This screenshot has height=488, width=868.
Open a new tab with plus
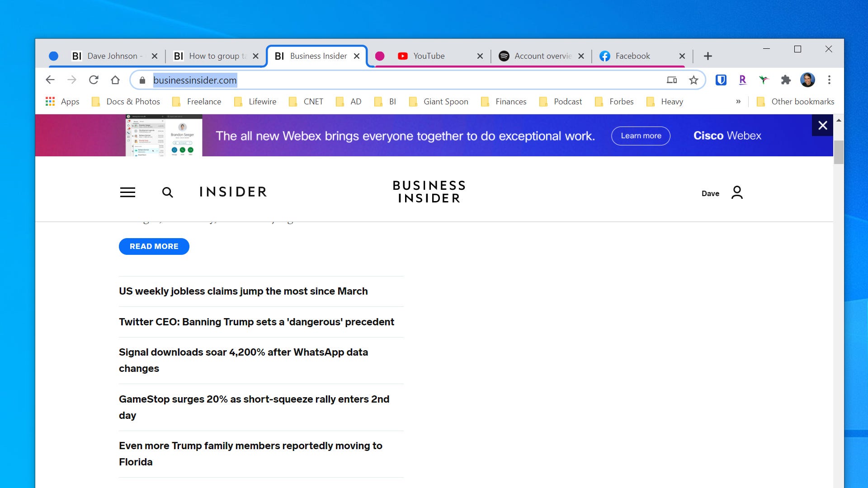[x=708, y=56]
